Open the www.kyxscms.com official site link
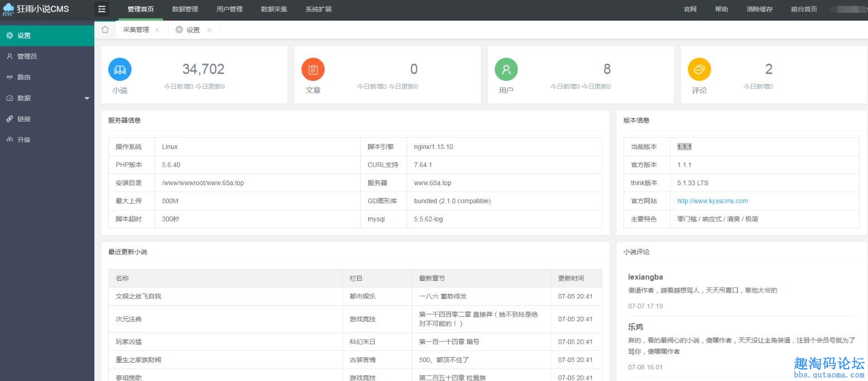Viewport: 868px width, 381px height. (x=712, y=201)
